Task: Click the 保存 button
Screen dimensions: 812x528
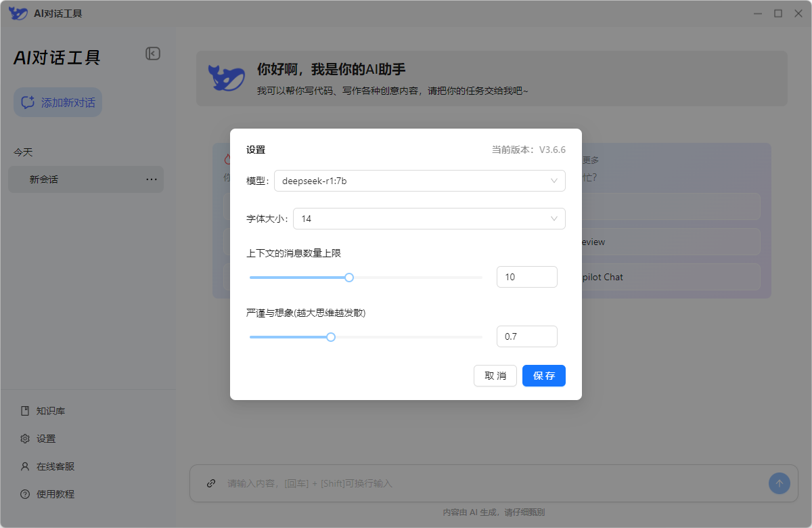Action: [544, 376]
